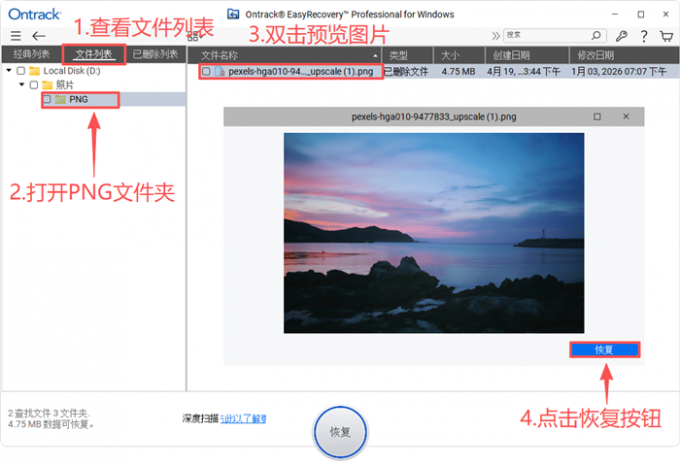Image resolution: width=680 pixels, height=464 pixels.
Task: Check the 照片 folder checkbox
Action: pyautogui.click(x=34, y=85)
